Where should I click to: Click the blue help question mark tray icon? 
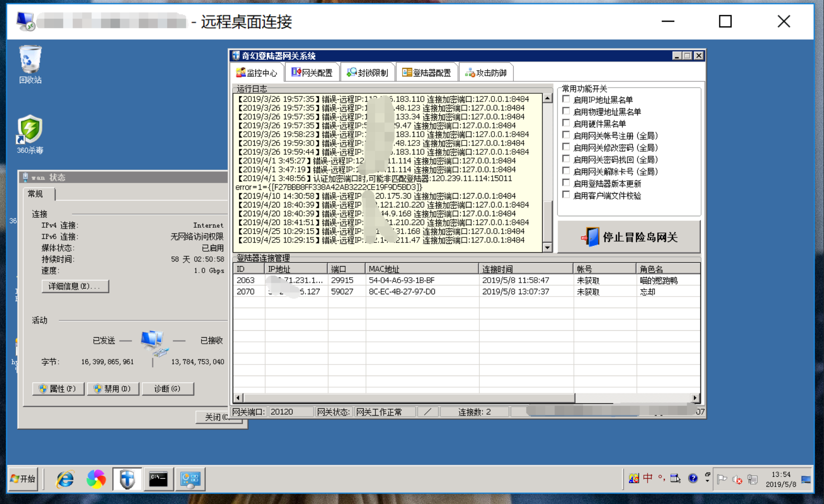pyautogui.click(x=692, y=479)
